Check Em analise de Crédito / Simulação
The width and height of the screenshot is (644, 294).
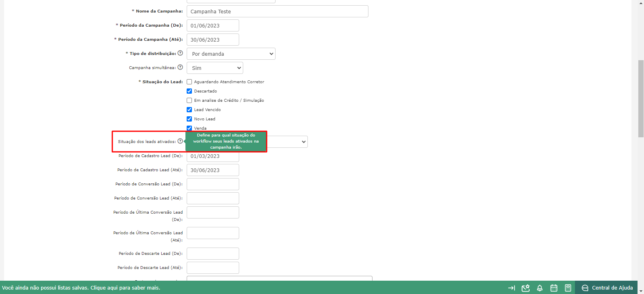(x=189, y=101)
